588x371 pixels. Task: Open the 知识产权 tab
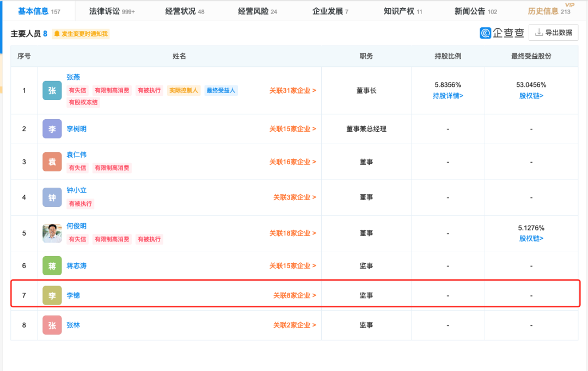[x=402, y=11]
